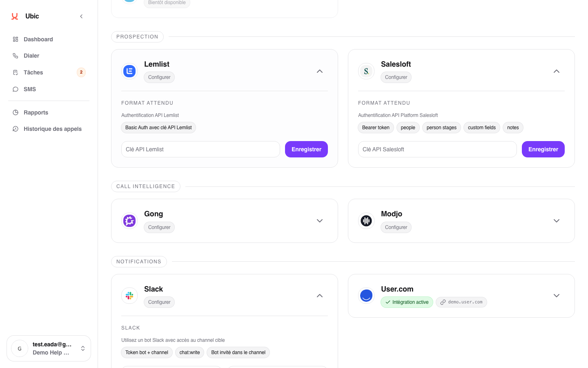The image size is (588, 368).
Task: Click the Gong logo icon
Action: click(129, 221)
